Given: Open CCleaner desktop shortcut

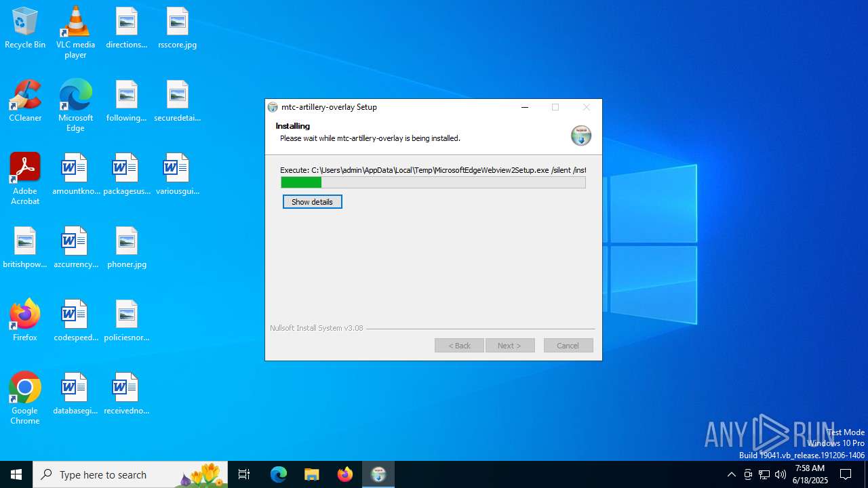Looking at the screenshot, I should coord(25,102).
